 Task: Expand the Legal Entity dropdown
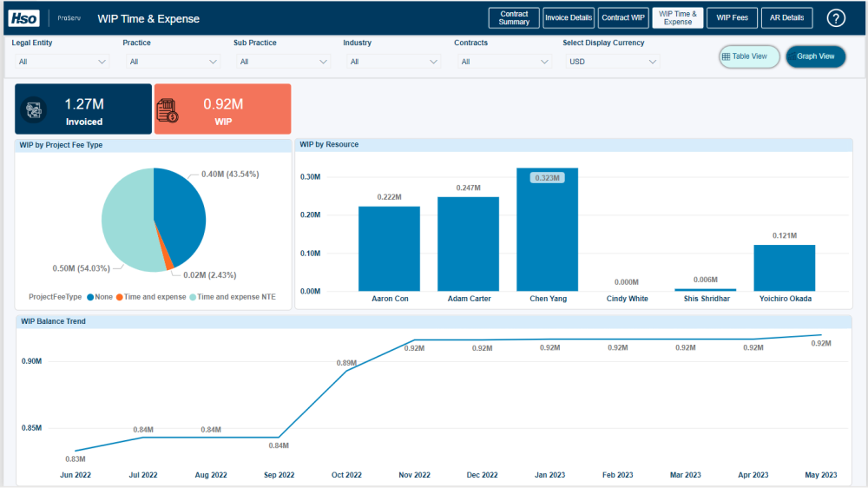click(62, 62)
